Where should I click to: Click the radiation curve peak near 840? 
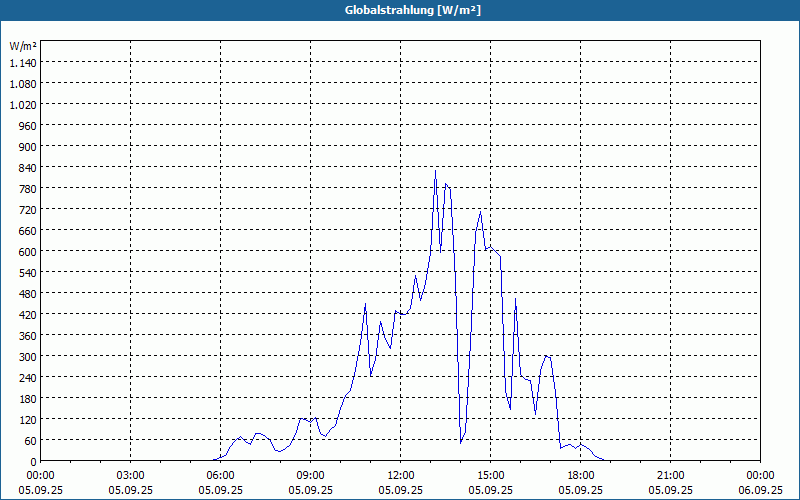click(435, 171)
